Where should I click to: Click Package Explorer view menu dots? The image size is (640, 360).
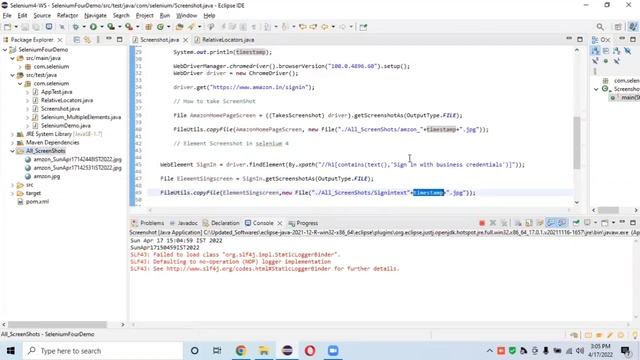click(98, 40)
